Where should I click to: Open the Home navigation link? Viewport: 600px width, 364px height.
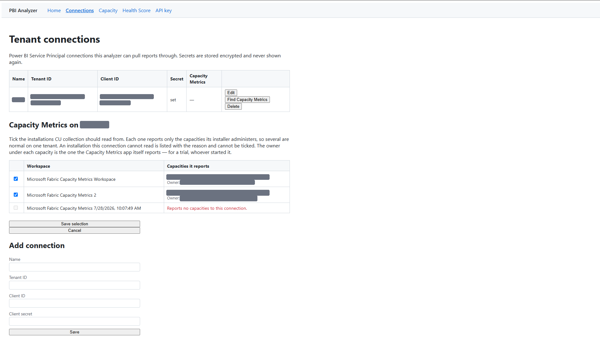54,11
